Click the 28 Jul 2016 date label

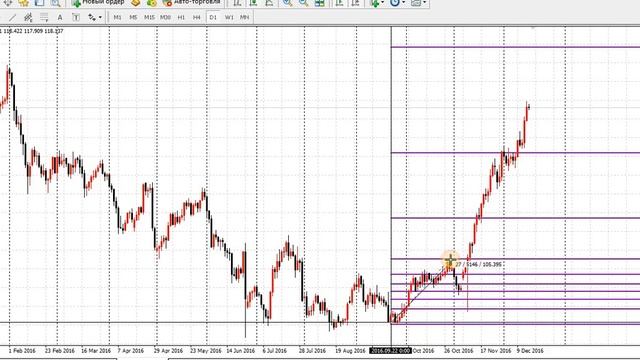312,351
